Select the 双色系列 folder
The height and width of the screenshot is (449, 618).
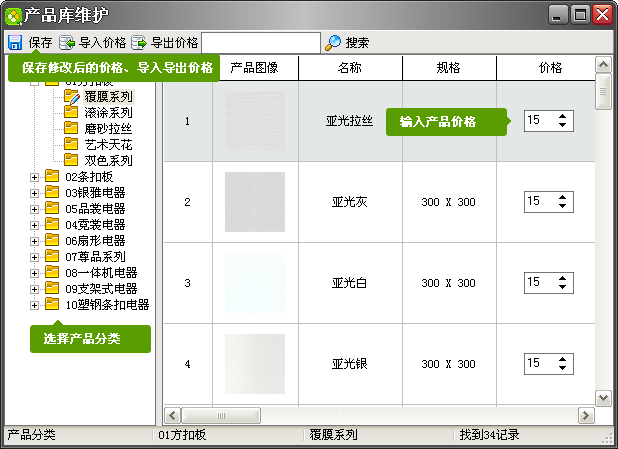pos(108,160)
